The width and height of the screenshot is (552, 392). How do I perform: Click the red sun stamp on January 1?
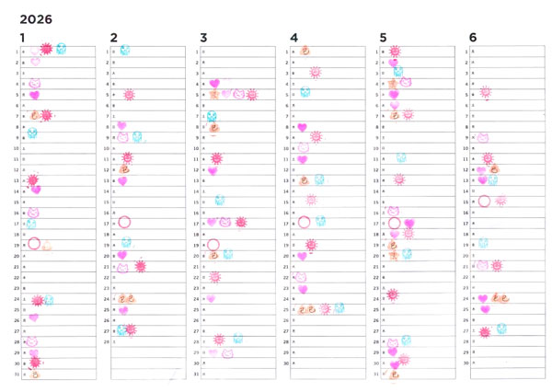(x=46, y=49)
